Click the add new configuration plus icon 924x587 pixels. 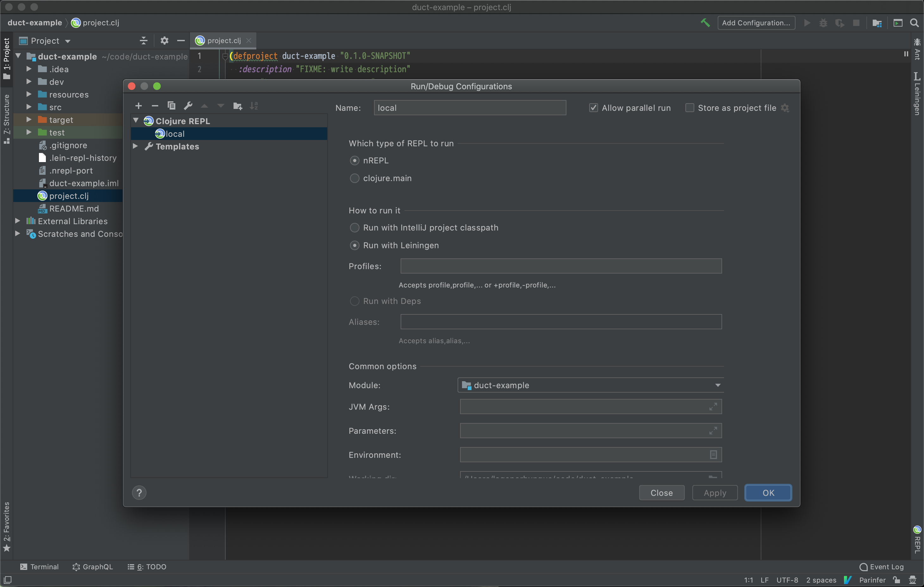coord(139,105)
